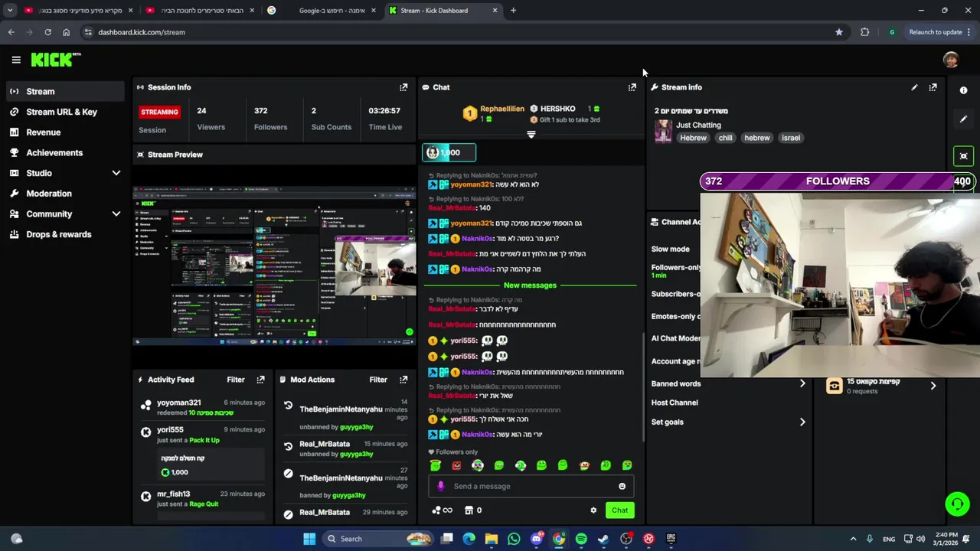Image resolution: width=980 pixels, height=551 pixels.
Task: Go to Stream in the sidebar
Action: 65,91
